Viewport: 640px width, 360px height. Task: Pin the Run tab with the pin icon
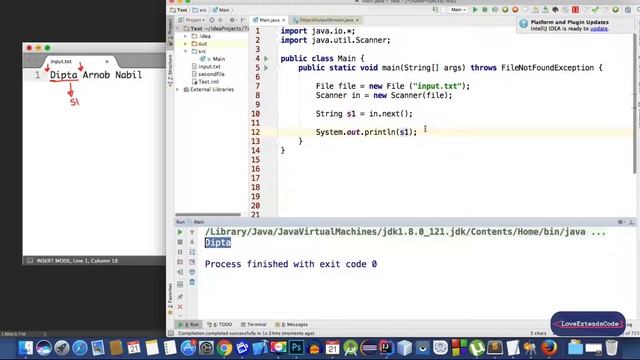[x=180, y=296]
